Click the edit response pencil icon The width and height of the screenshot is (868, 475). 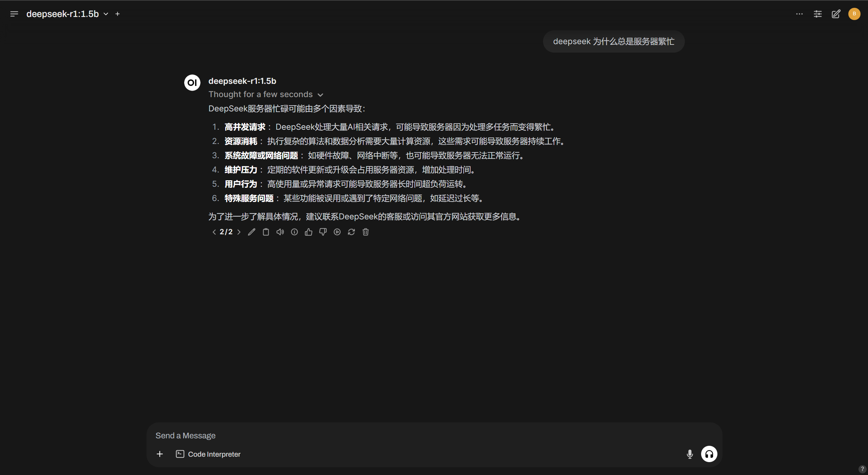(251, 232)
